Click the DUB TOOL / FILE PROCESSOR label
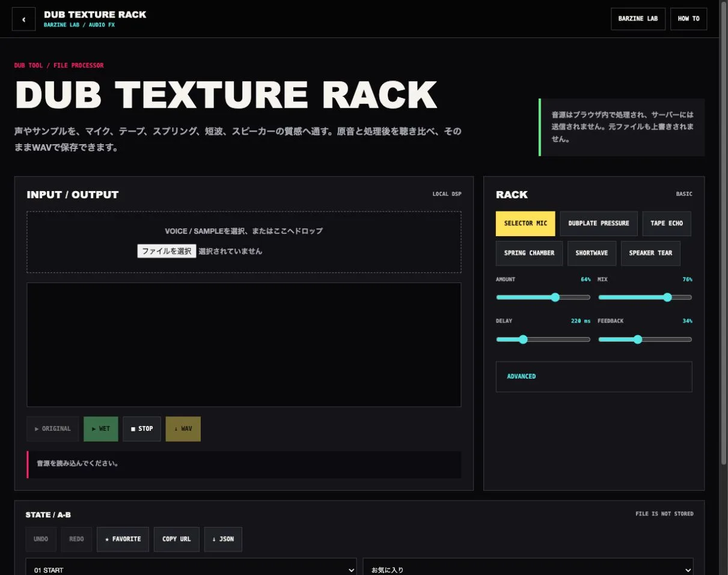The width and height of the screenshot is (728, 575). (59, 65)
